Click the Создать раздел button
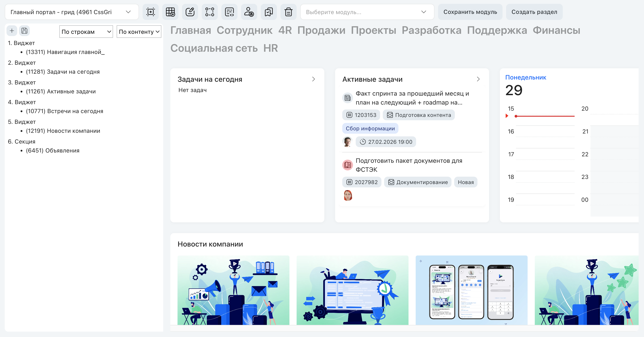 tap(534, 12)
